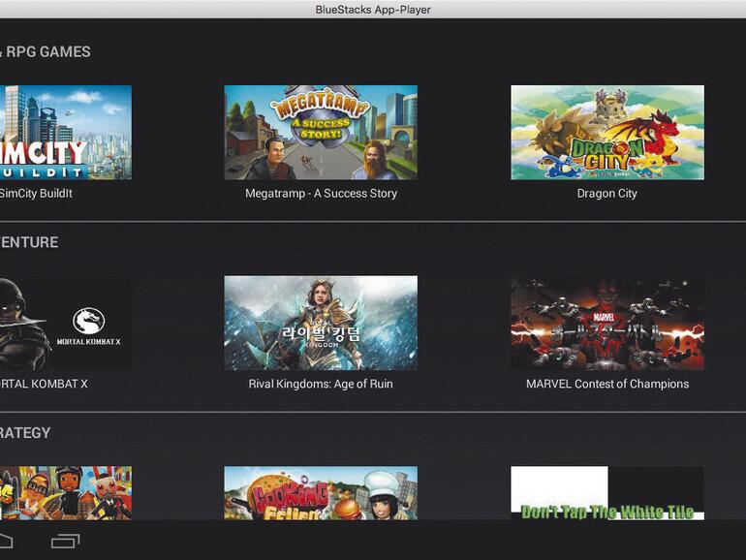Click the 'Dragon City' label
The height and width of the screenshot is (560, 746).
coord(606,193)
